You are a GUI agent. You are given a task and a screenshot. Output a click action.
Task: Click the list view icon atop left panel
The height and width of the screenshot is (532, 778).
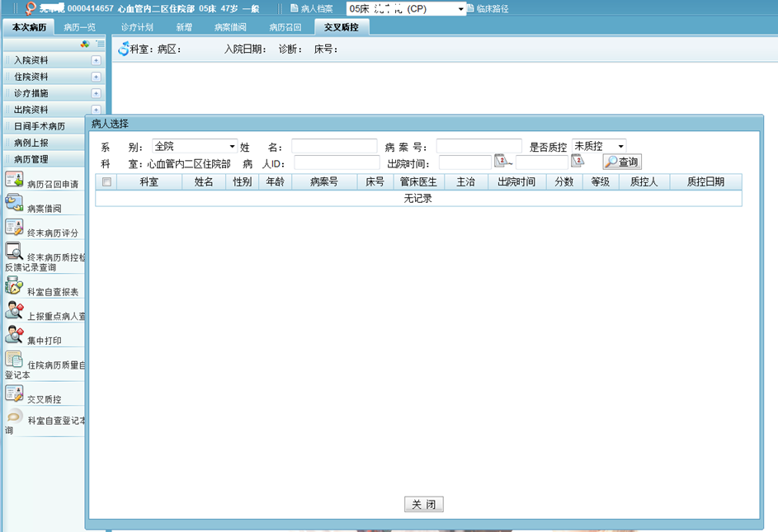coord(100,45)
